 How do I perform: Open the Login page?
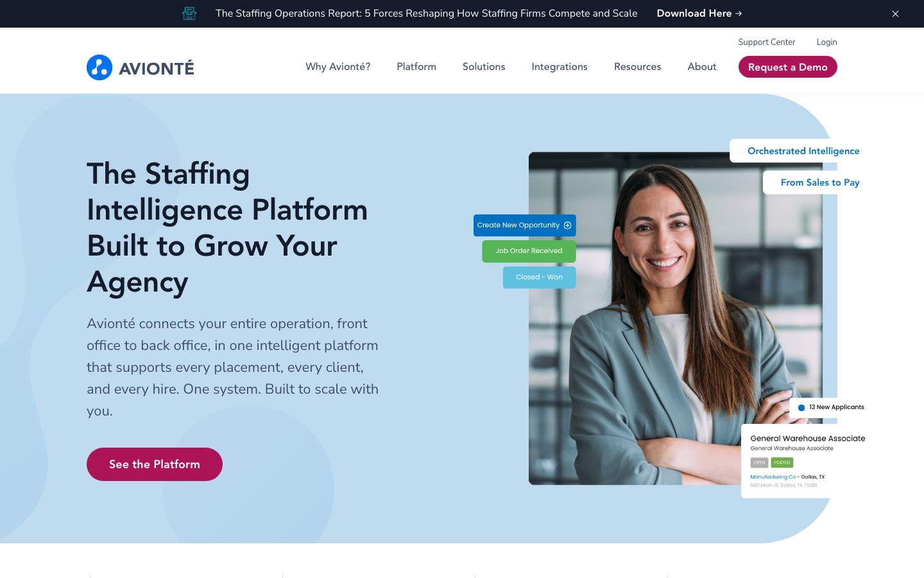pyautogui.click(x=826, y=42)
